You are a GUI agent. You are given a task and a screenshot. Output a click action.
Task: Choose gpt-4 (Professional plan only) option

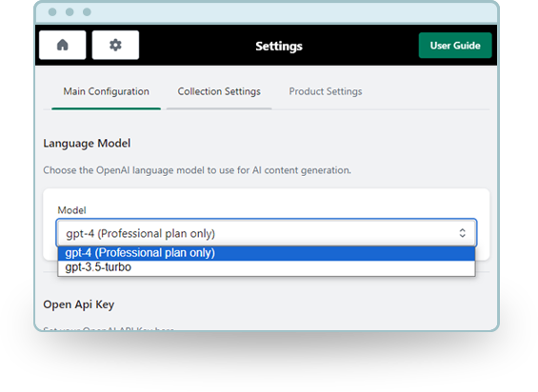click(x=267, y=253)
